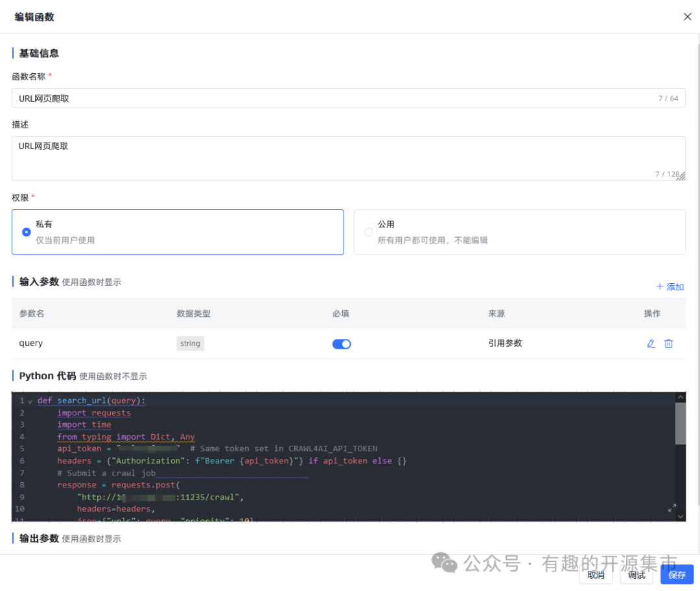Click the up arrow on the code scrollbar

click(x=681, y=396)
